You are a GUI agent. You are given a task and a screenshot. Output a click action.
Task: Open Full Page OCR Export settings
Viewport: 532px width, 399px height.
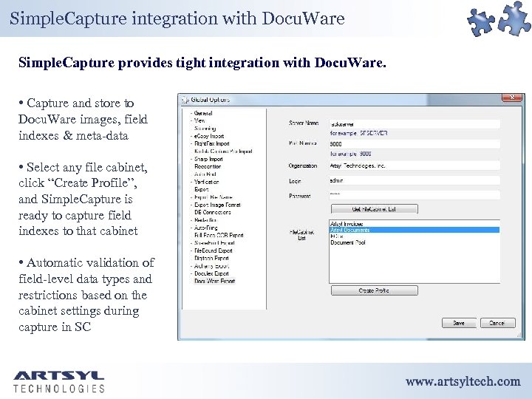(x=219, y=235)
